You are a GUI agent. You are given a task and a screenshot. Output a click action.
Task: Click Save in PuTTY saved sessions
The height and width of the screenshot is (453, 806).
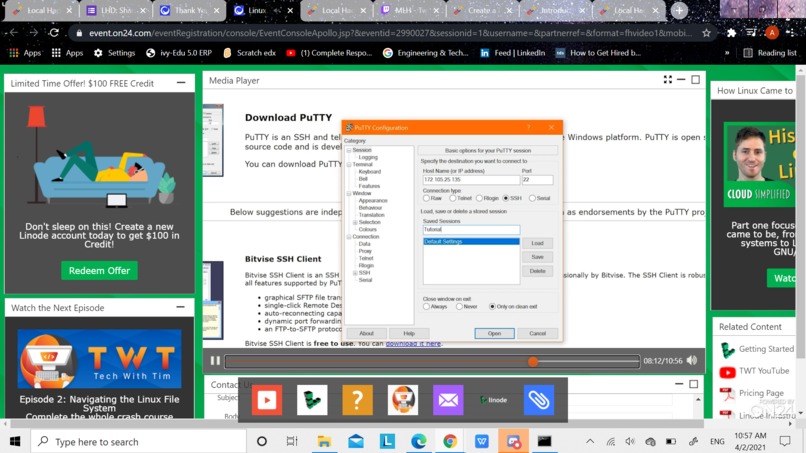pyautogui.click(x=538, y=257)
